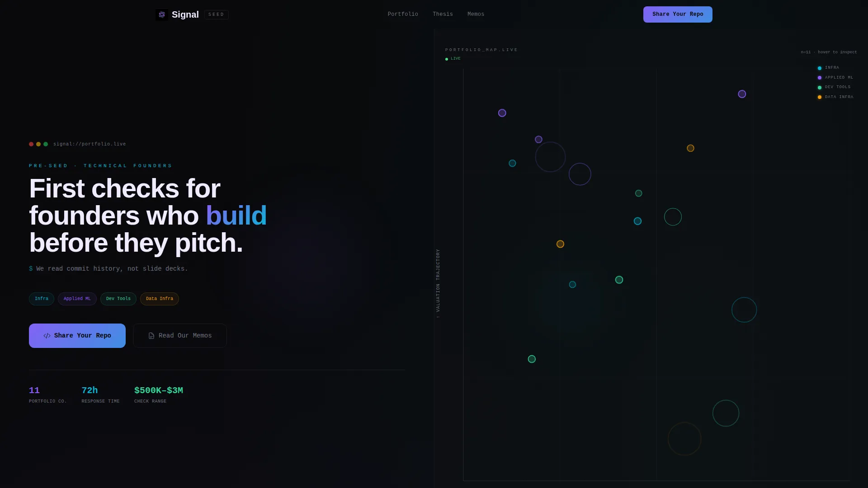Click the $500K–$3M Check Range stat
868x488 pixels.
(159, 394)
